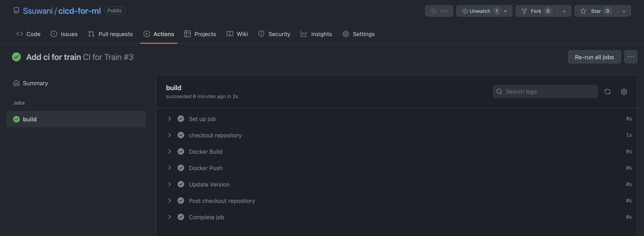Open the Wiki tab
This screenshot has height=236, width=644.
237,34
